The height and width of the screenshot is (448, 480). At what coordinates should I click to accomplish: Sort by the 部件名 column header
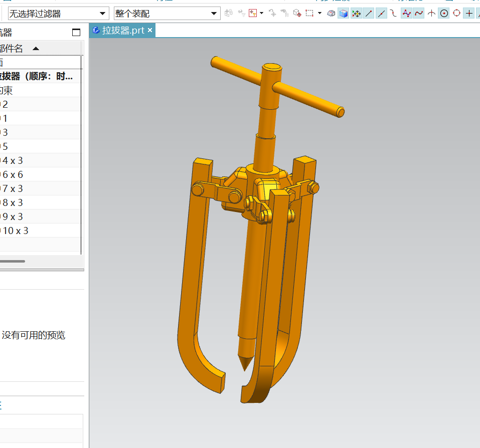coord(15,49)
